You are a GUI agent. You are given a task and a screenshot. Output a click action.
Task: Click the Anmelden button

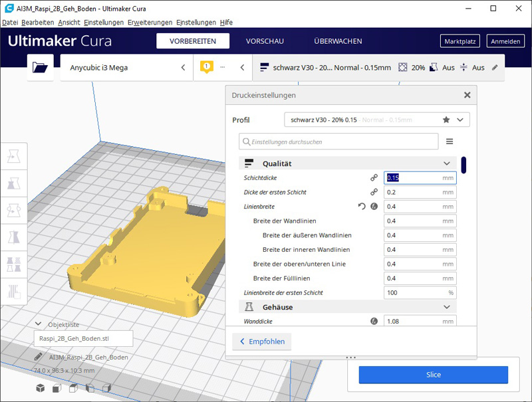tap(505, 41)
